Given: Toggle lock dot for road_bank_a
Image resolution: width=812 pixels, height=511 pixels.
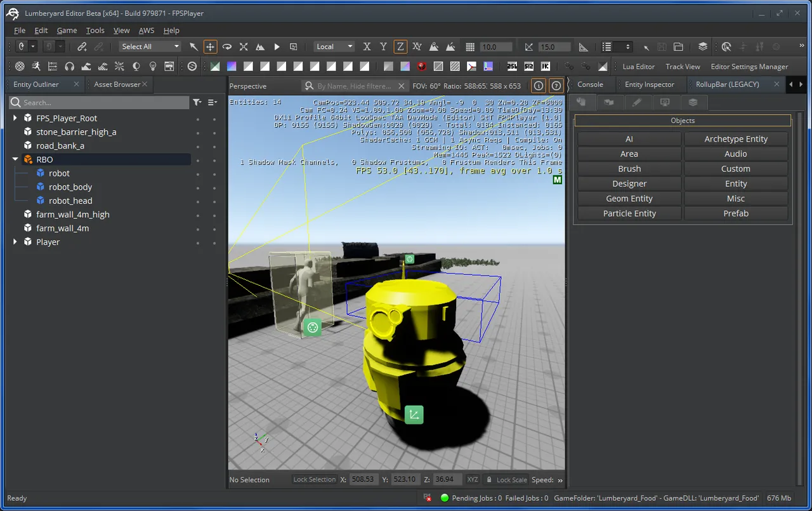Looking at the screenshot, I should pyautogui.click(x=214, y=146).
